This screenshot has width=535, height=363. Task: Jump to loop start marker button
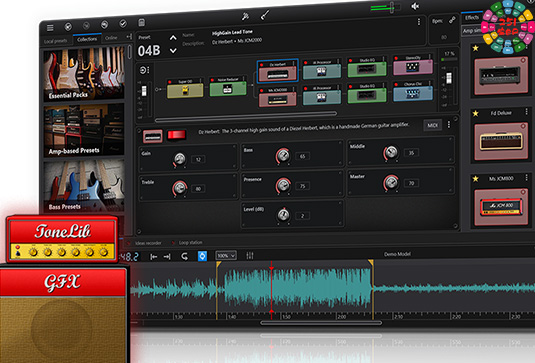tap(154, 257)
